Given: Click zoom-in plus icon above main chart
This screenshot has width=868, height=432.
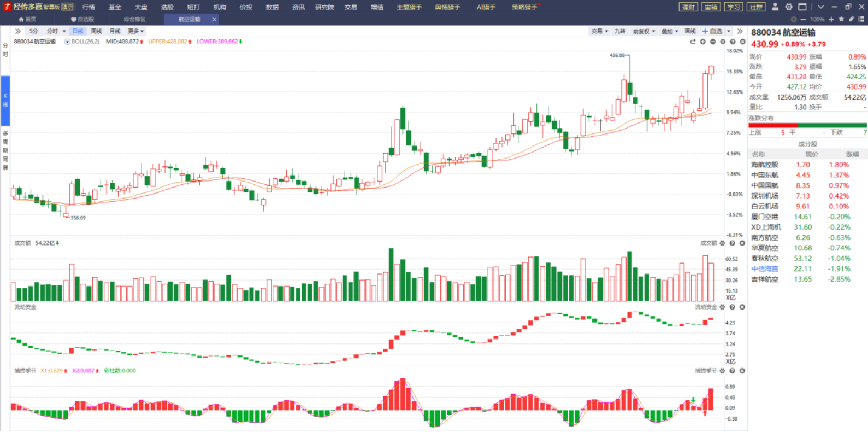Looking at the screenshot, I should coord(703,42).
